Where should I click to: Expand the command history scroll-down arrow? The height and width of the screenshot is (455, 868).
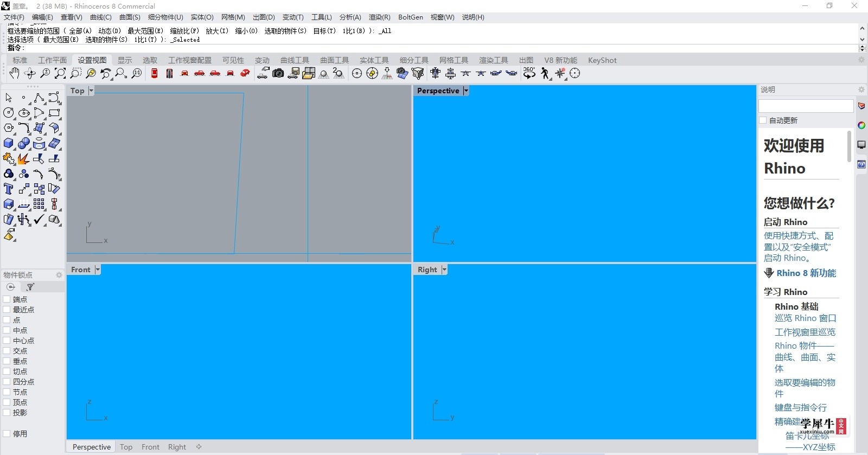(x=862, y=40)
